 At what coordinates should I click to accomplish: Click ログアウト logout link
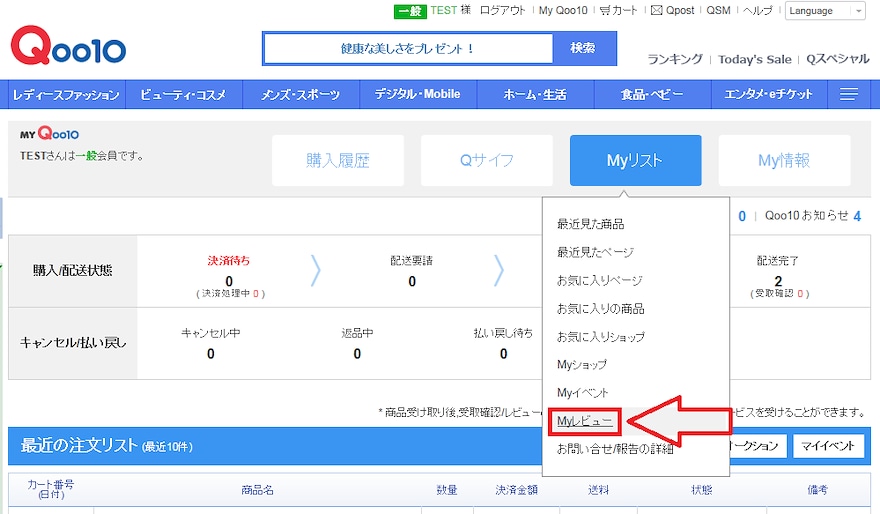pos(502,10)
